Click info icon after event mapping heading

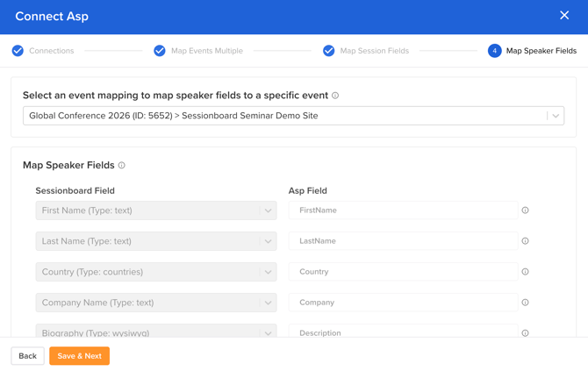335,96
